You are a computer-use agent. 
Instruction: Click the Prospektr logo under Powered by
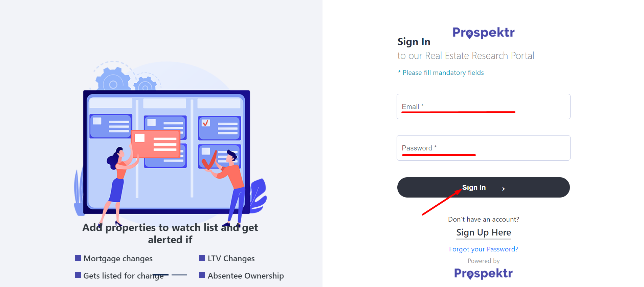483,273
